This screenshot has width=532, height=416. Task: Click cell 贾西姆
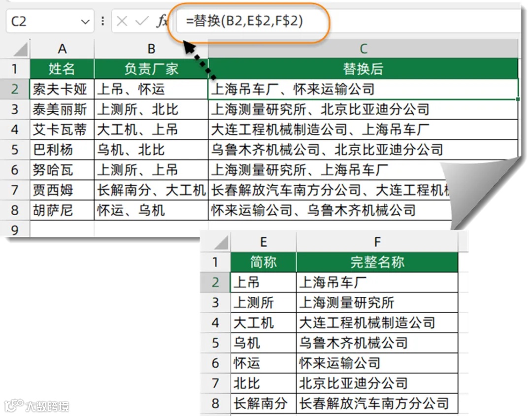[x=62, y=190]
